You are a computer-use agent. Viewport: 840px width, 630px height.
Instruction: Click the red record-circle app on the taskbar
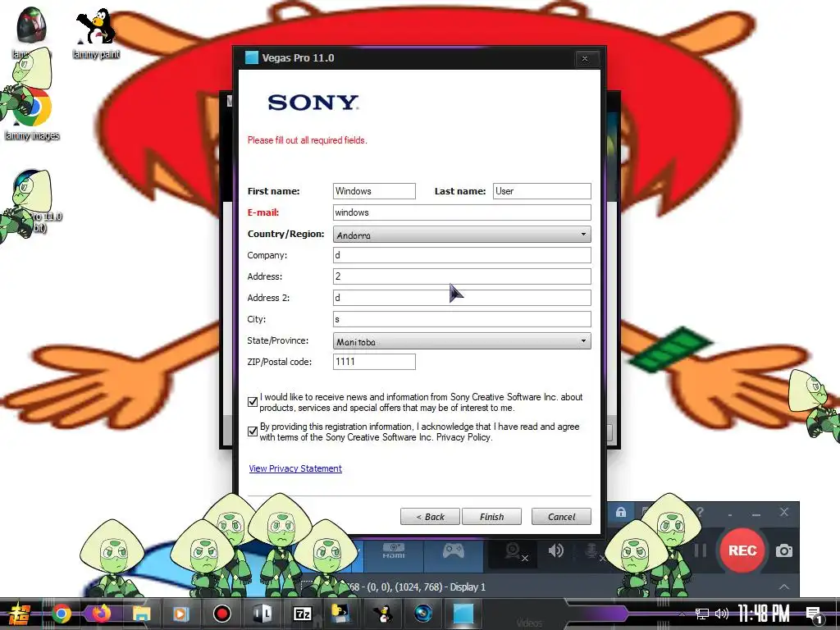tap(221, 614)
